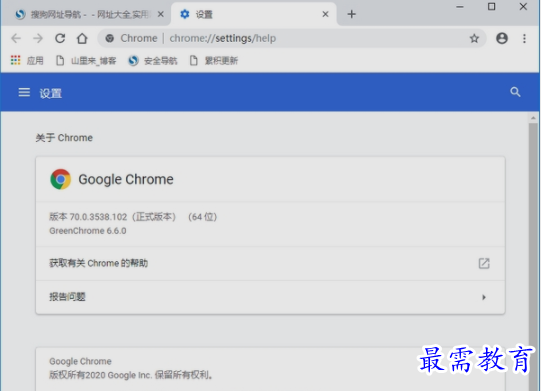This screenshot has height=391, width=541.
Task: Open a new tab with plus button
Action: click(x=352, y=14)
